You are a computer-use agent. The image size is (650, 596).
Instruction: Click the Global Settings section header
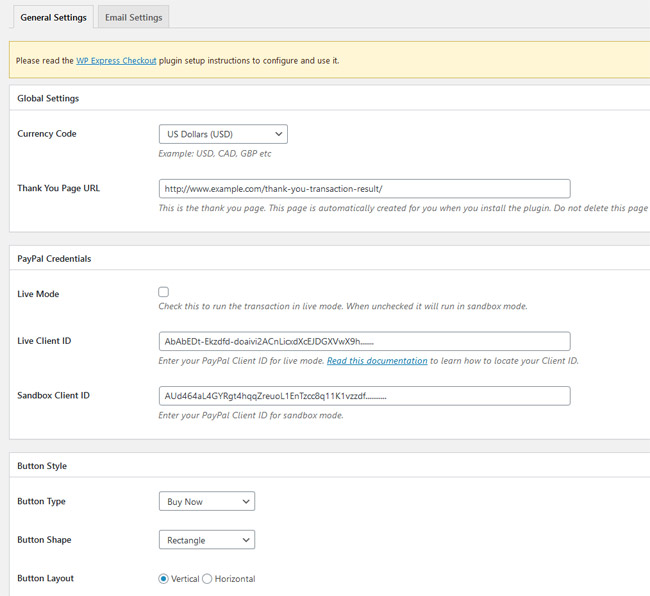pyautogui.click(x=48, y=99)
